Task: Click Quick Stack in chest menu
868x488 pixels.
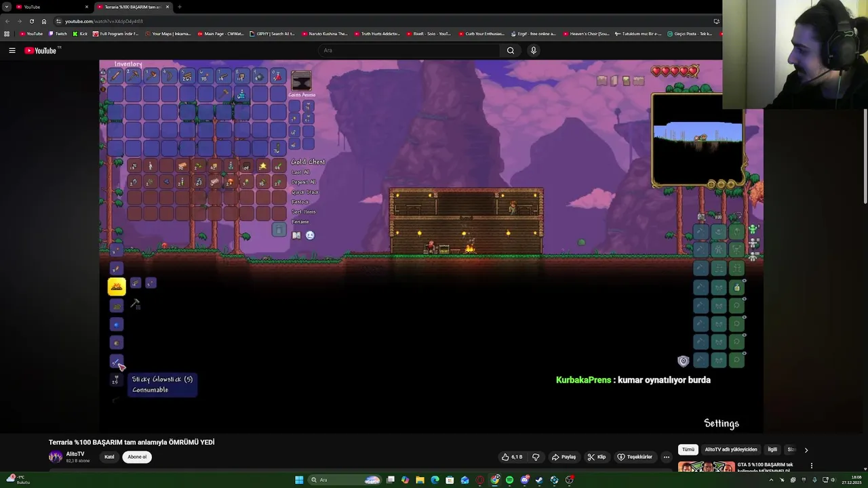Action: pos(304,192)
